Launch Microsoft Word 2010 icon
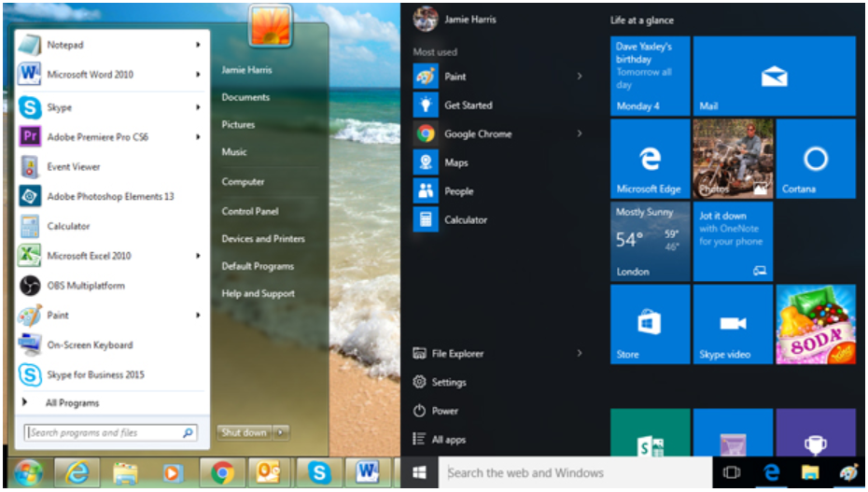 pyautogui.click(x=29, y=74)
